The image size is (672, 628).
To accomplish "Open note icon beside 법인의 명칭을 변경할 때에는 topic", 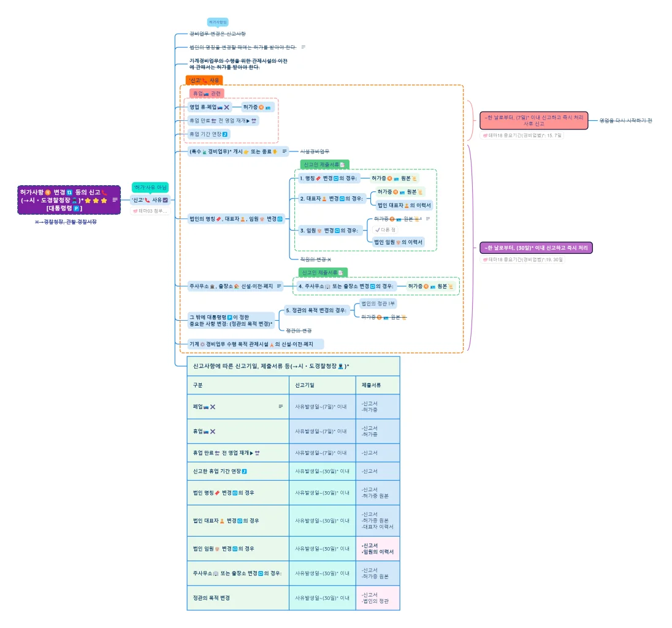I will pos(303,47).
